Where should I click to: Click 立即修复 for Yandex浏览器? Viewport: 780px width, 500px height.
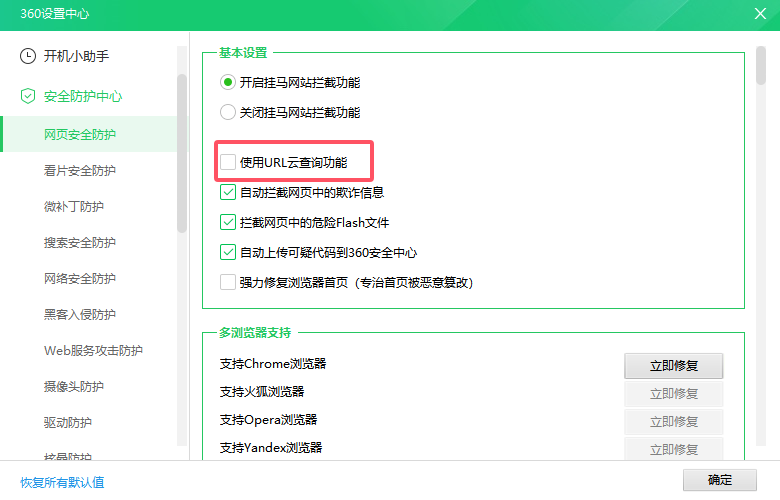coord(674,449)
